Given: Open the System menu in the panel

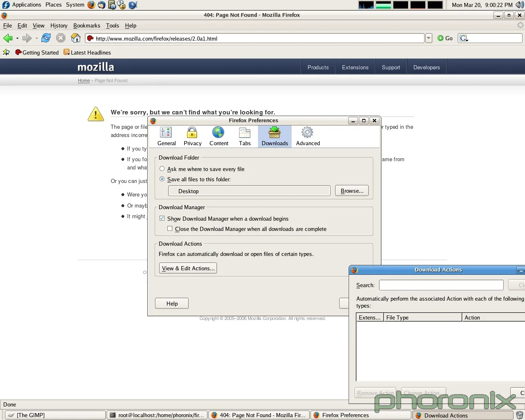Looking at the screenshot, I should [x=75, y=5].
